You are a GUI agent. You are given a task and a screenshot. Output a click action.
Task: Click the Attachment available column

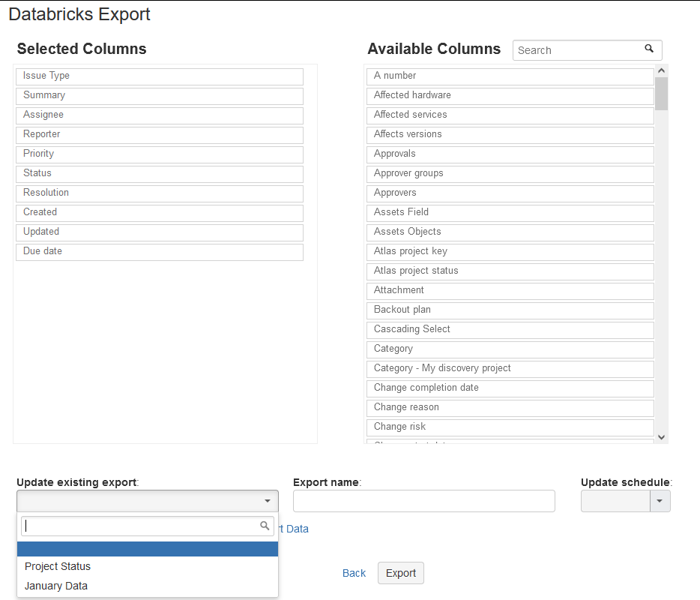coord(510,291)
